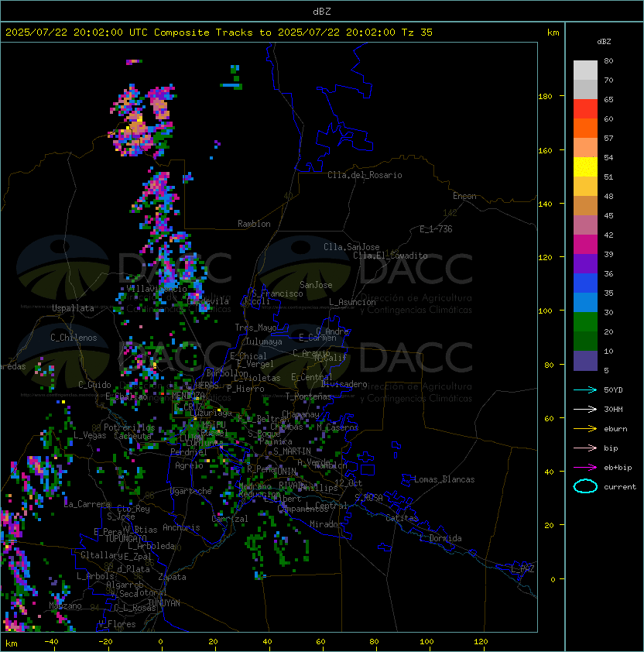Click the white 30HM track arrow in legend
The image size is (644, 652).
pyautogui.click(x=585, y=409)
